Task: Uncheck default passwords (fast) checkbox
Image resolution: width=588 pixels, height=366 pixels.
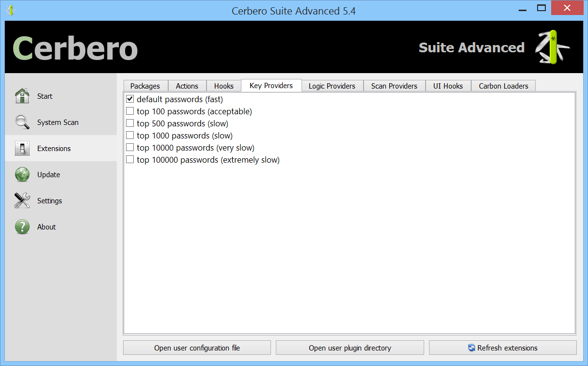Action: coord(130,99)
